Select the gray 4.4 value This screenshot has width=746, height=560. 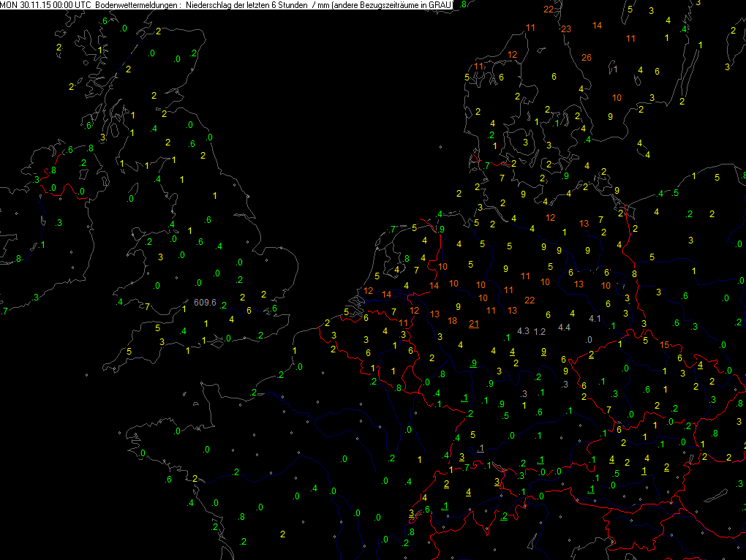[564, 327]
